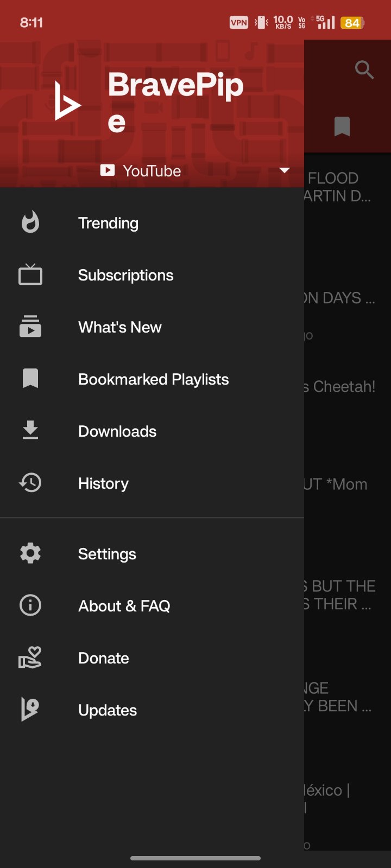Tap the Downloads arrow icon
Screen dimensions: 391x868
coord(30,431)
